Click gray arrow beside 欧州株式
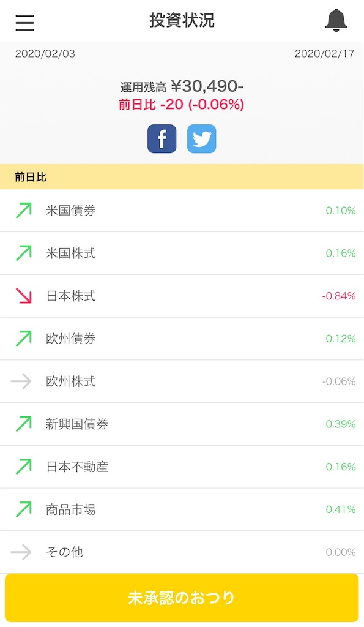364x627 pixels. coord(21,381)
